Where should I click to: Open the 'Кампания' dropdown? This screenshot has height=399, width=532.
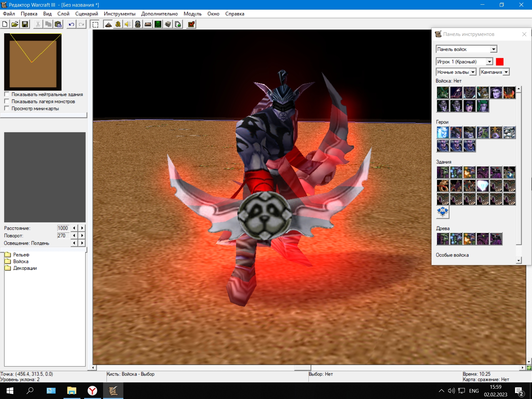click(506, 72)
